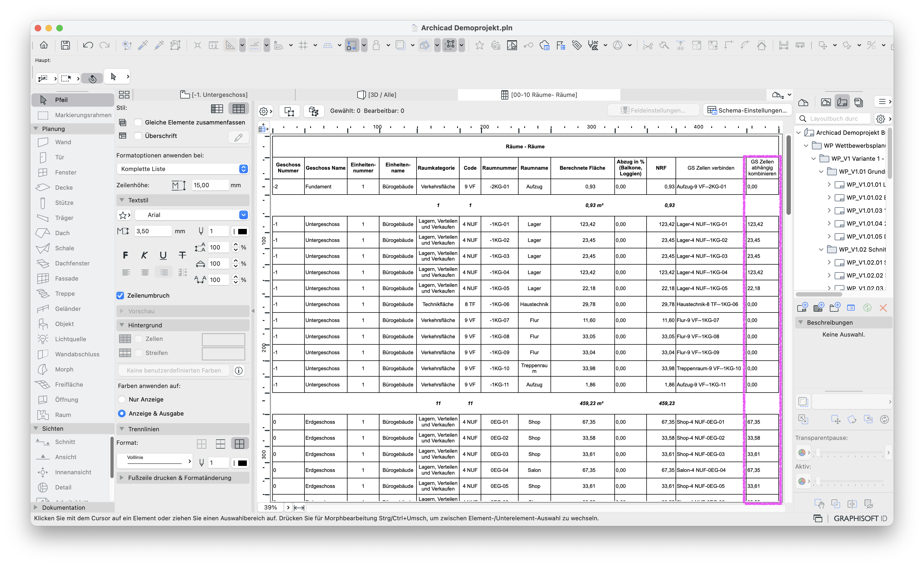This screenshot has width=924, height=566.
Task: Open the Arial font dropdown
Action: (x=191, y=215)
